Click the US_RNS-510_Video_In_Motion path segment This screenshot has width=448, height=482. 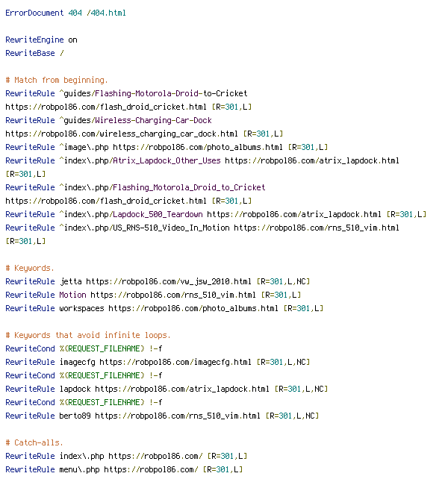171,228
